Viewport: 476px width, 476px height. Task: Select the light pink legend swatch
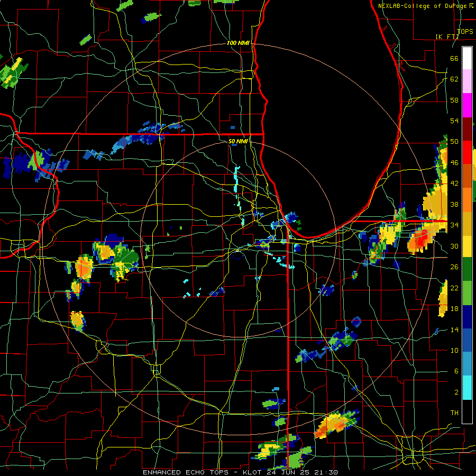pyautogui.click(x=467, y=81)
